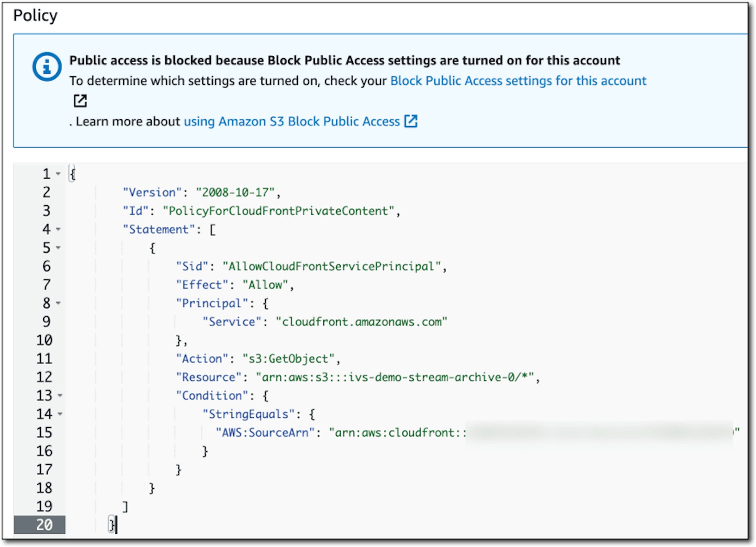
Task: Collapse the Statement array on line 4
Action: tap(58, 229)
